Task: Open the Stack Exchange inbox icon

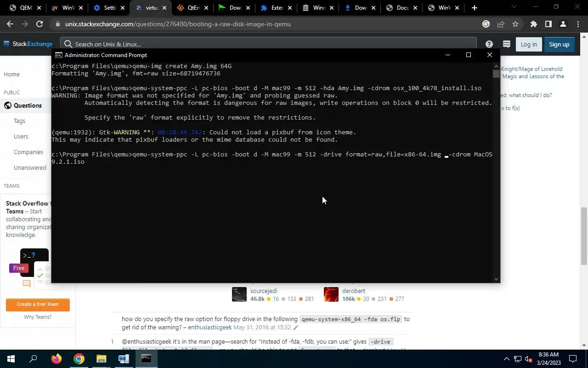Action: [x=507, y=44]
